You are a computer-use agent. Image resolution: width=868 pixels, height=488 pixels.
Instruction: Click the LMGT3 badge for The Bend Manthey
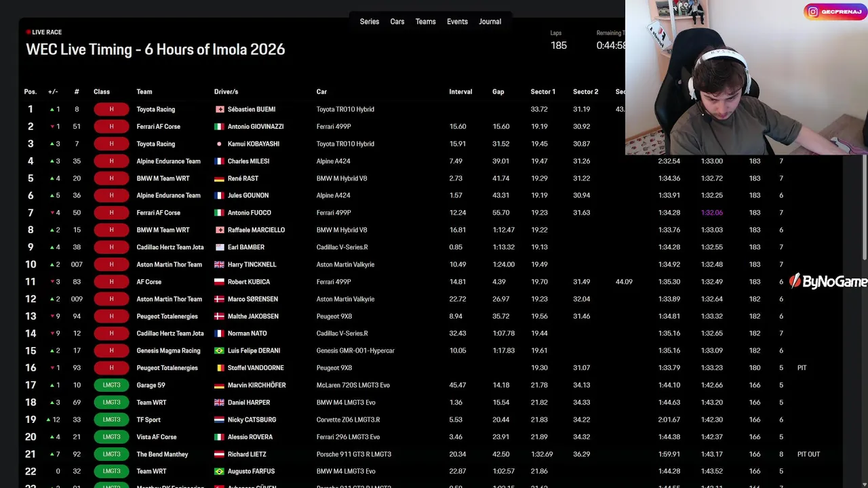(111, 454)
